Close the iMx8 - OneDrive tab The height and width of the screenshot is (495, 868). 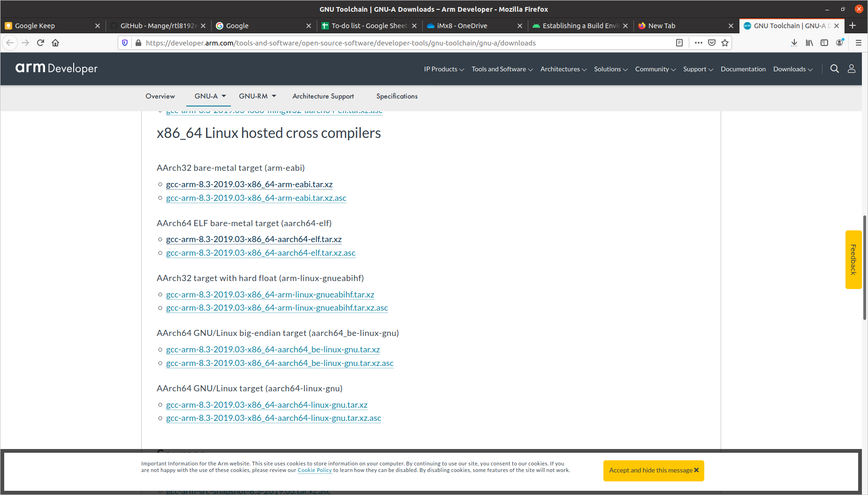[520, 26]
